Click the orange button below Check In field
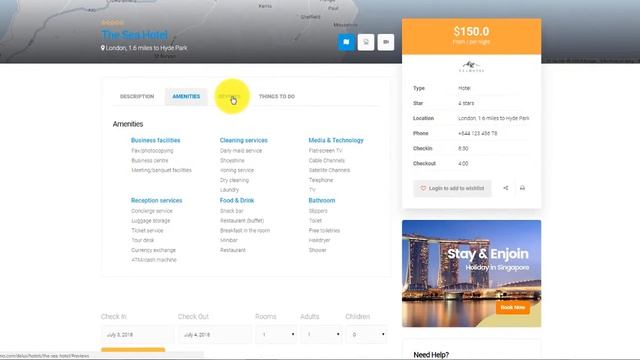Image resolution: width=640 pixels, height=360 pixels. [133, 350]
